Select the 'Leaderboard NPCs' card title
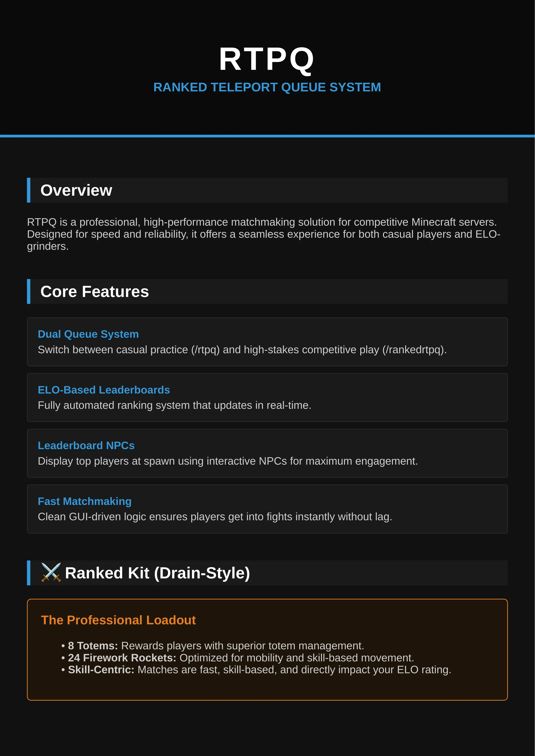The width and height of the screenshot is (535, 756). point(86,445)
